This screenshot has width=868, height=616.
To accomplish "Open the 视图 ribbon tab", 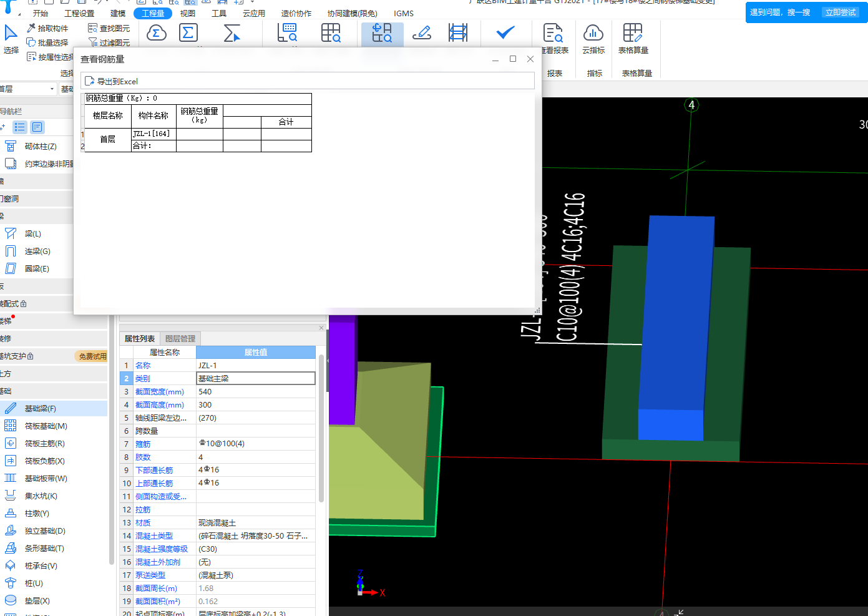I will pos(188,13).
